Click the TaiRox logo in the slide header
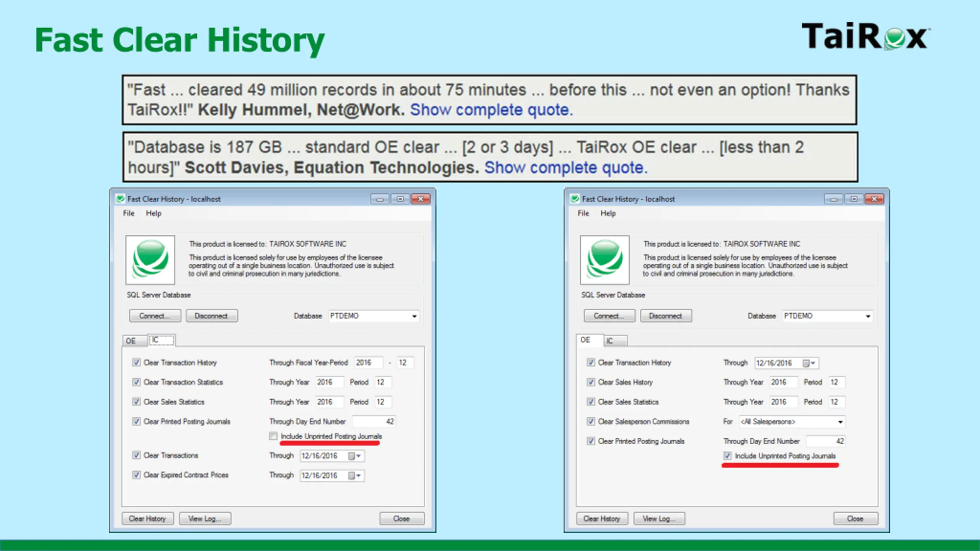Viewport: 980px width, 551px height. tap(866, 36)
